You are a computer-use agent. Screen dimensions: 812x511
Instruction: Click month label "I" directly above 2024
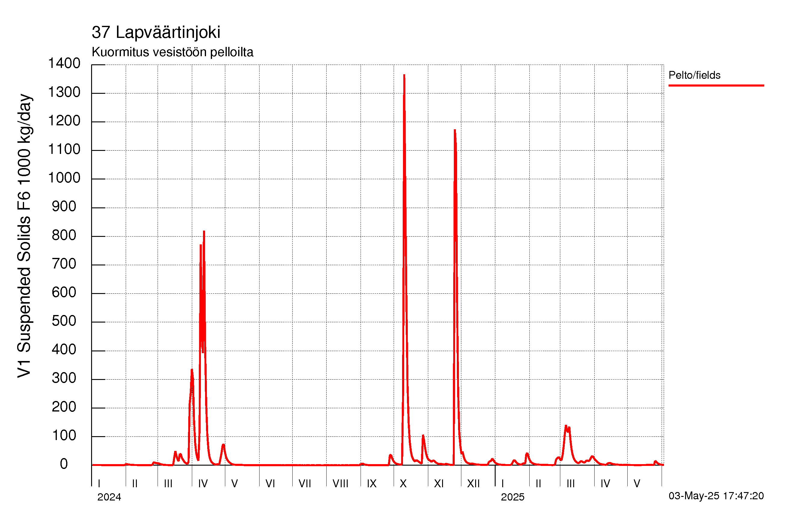(99, 484)
